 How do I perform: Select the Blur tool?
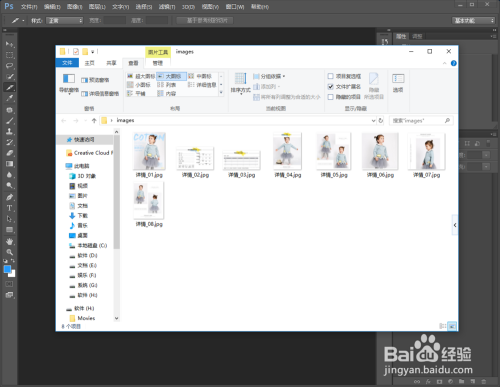pyautogui.click(x=9, y=175)
